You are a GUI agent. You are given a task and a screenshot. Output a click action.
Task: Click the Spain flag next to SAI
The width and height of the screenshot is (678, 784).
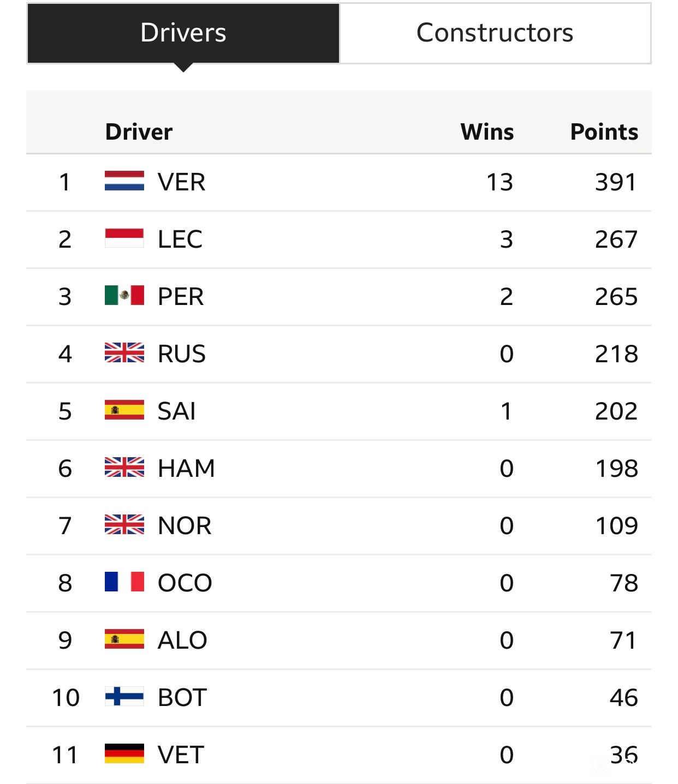tap(124, 410)
